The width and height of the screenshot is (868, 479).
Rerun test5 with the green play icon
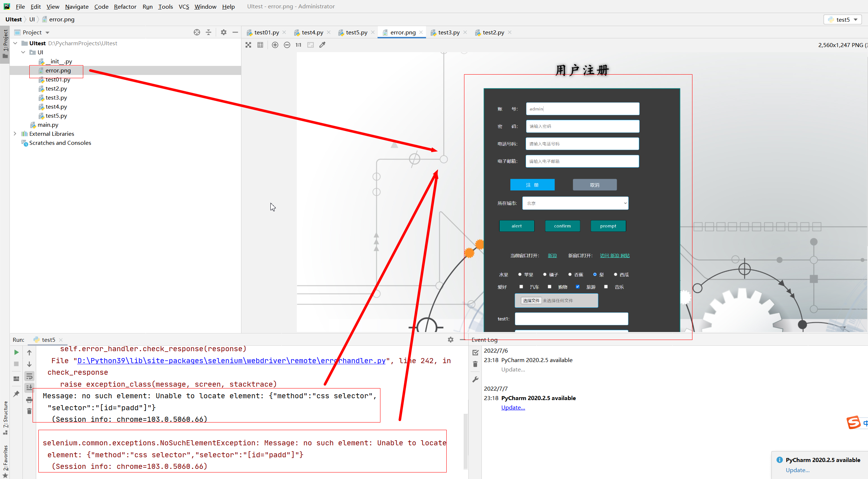(x=16, y=352)
